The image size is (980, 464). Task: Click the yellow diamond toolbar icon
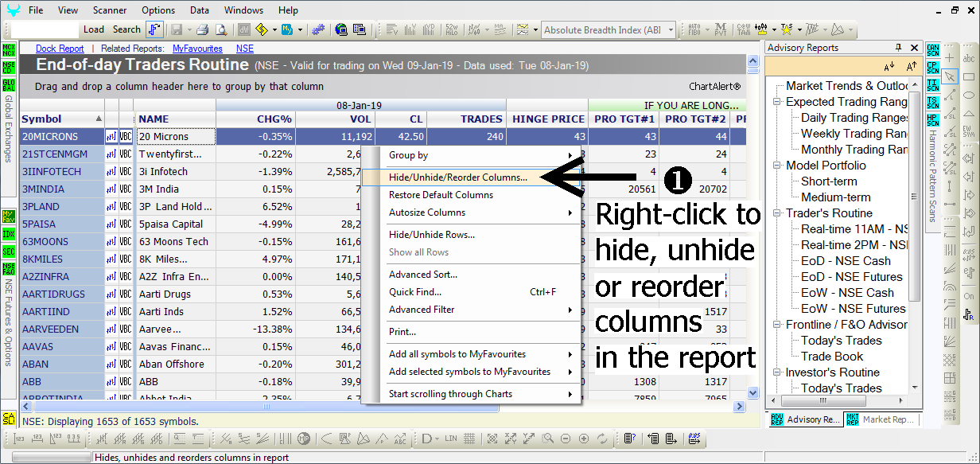261,29
